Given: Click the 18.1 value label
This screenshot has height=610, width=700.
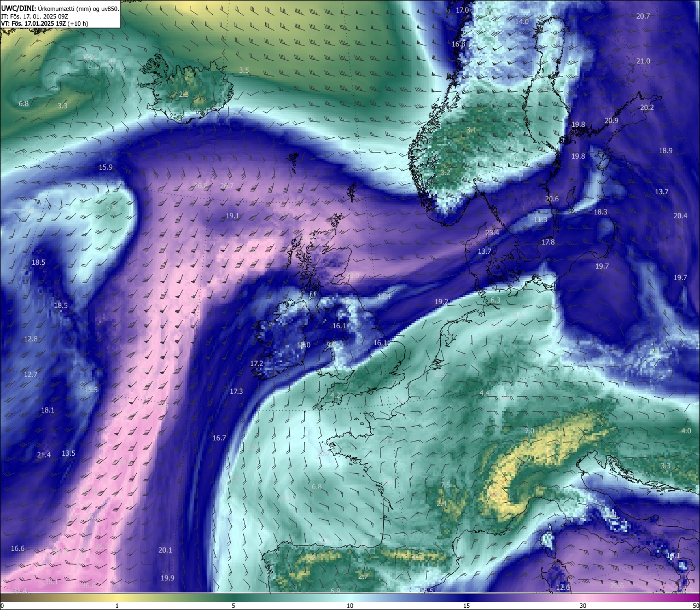Looking at the screenshot, I should pyautogui.click(x=48, y=410).
